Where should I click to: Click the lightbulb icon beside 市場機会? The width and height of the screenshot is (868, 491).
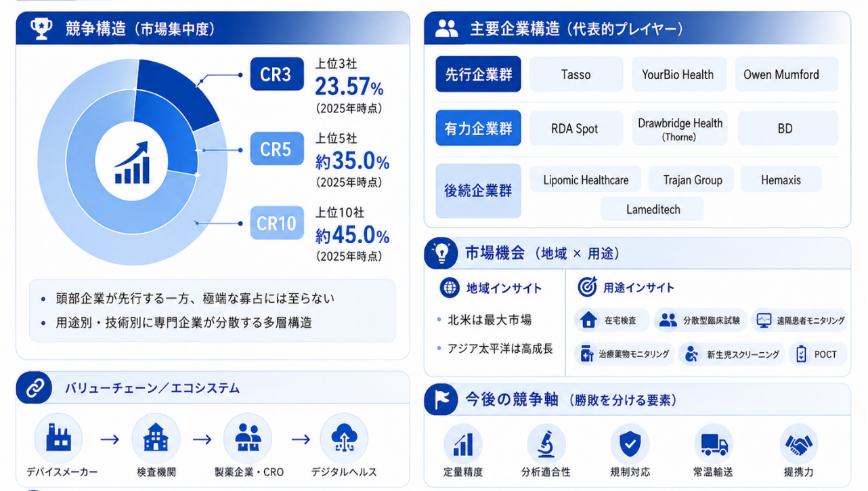pyautogui.click(x=441, y=253)
